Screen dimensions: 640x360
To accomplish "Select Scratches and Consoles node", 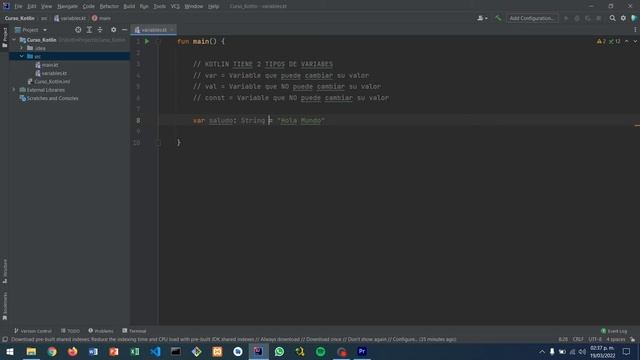I will tap(49, 98).
